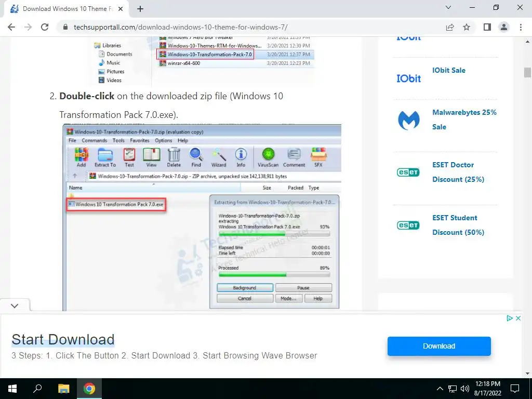Share this page using the share icon
Viewport: 532px width, 399px height.
pyautogui.click(x=450, y=27)
